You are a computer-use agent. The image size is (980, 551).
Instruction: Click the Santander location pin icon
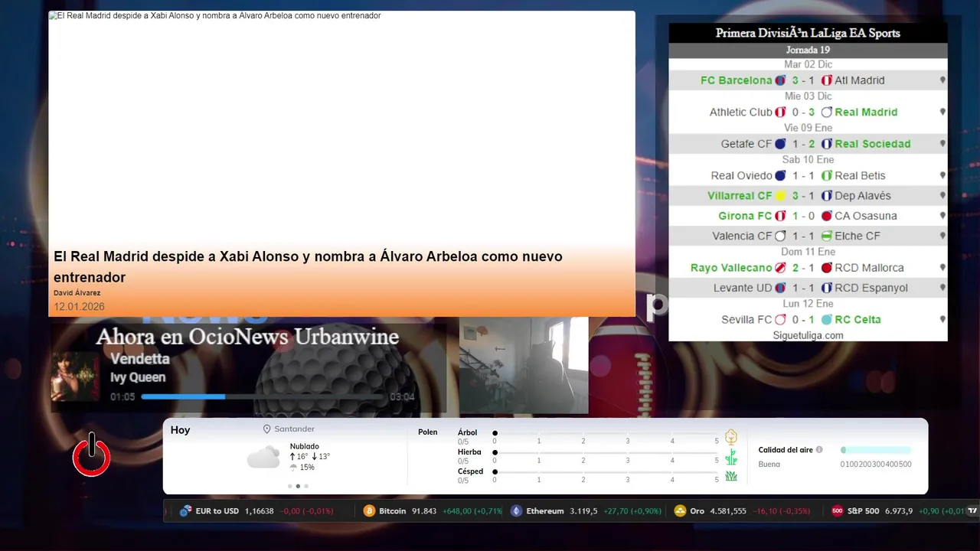(x=267, y=429)
